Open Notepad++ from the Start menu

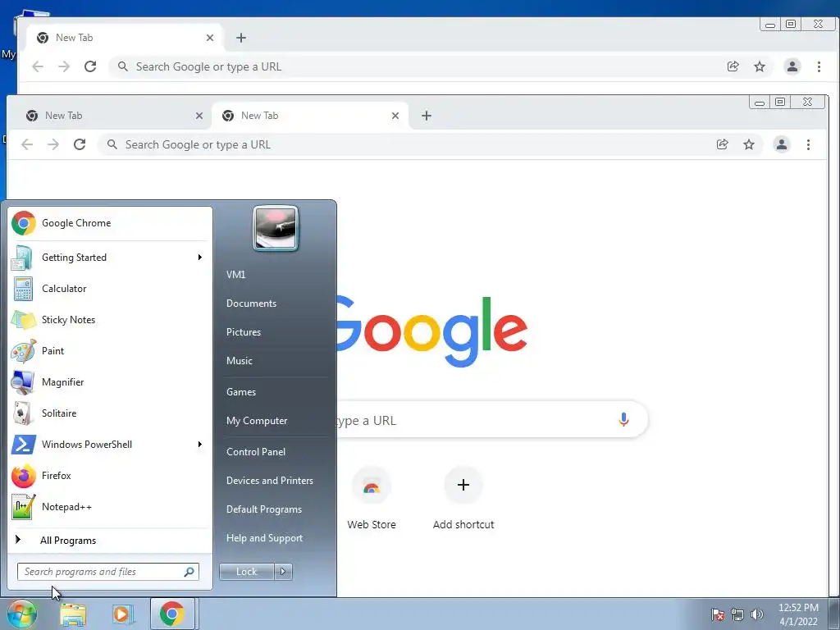tap(110, 507)
